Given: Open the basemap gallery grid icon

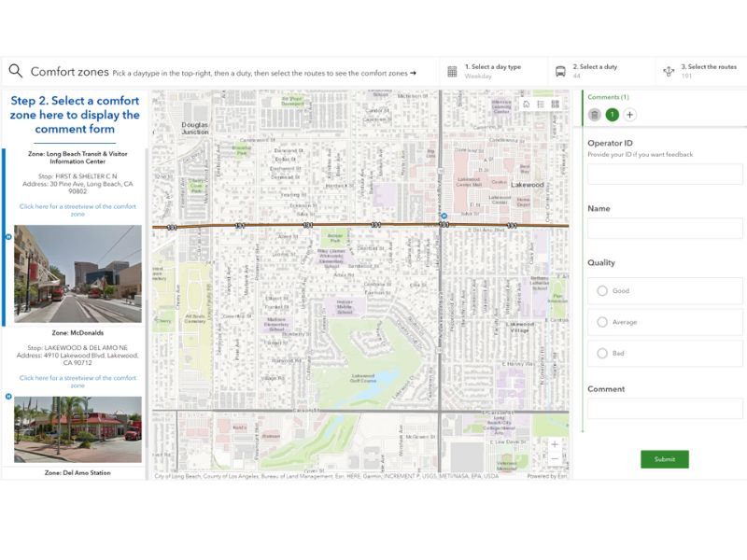Looking at the screenshot, I should (555, 104).
